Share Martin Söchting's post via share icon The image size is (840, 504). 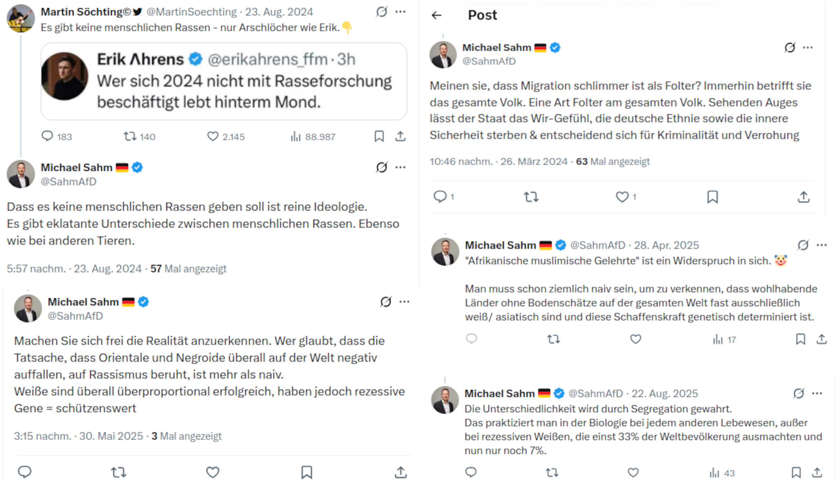[400, 136]
